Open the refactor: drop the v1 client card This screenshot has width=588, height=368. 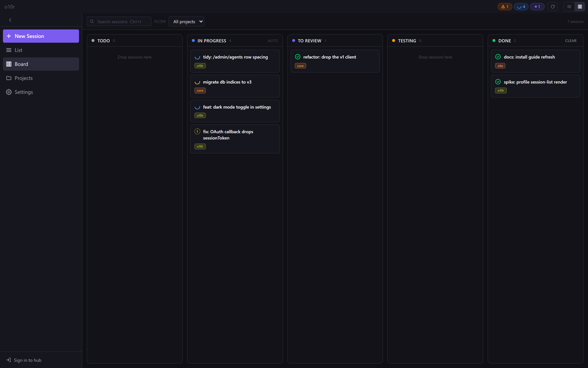click(335, 61)
